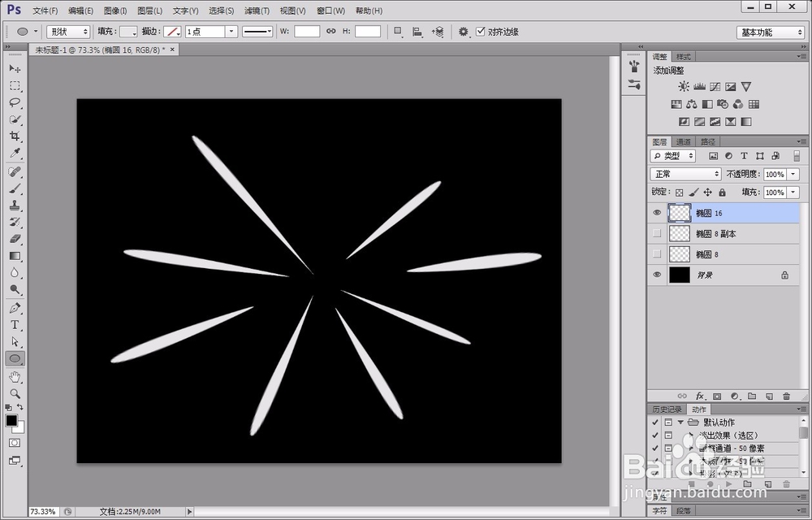Click the H height input field

click(x=368, y=32)
